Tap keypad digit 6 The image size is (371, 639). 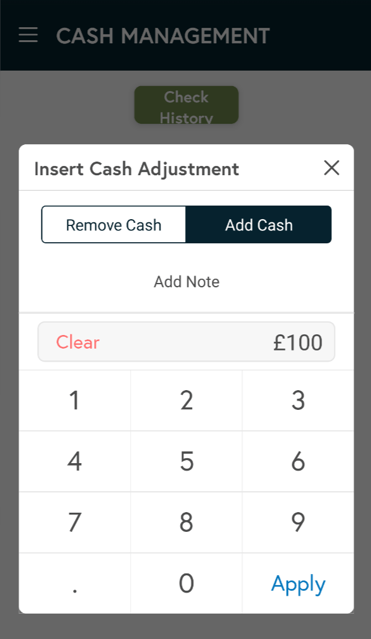click(298, 461)
